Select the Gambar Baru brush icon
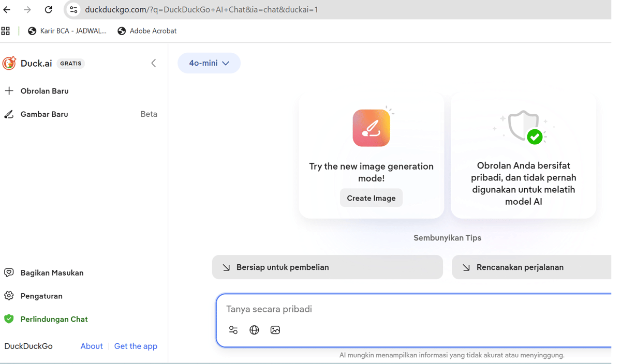The width and height of the screenshot is (621, 364). click(x=9, y=114)
